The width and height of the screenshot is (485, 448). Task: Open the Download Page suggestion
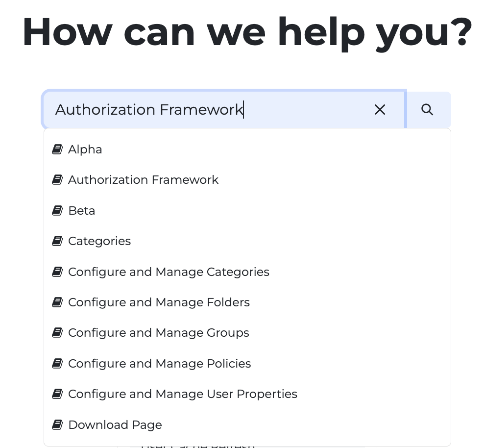click(115, 425)
